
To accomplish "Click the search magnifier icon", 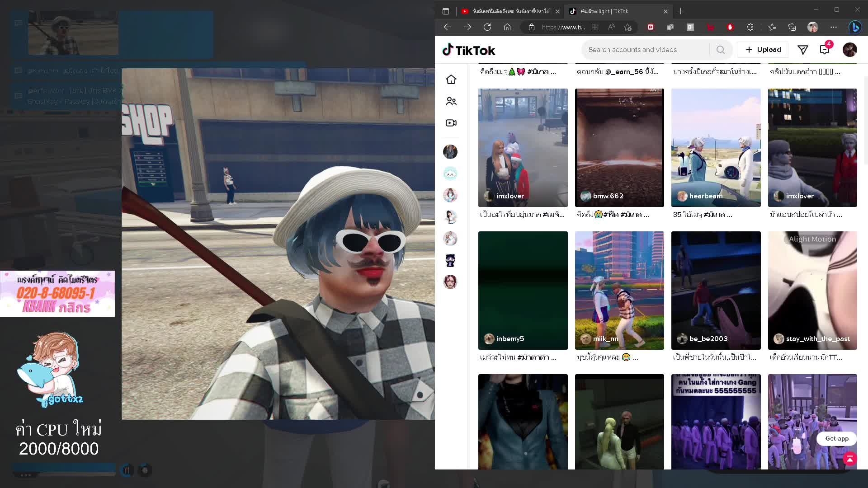I will click(x=721, y=50).
